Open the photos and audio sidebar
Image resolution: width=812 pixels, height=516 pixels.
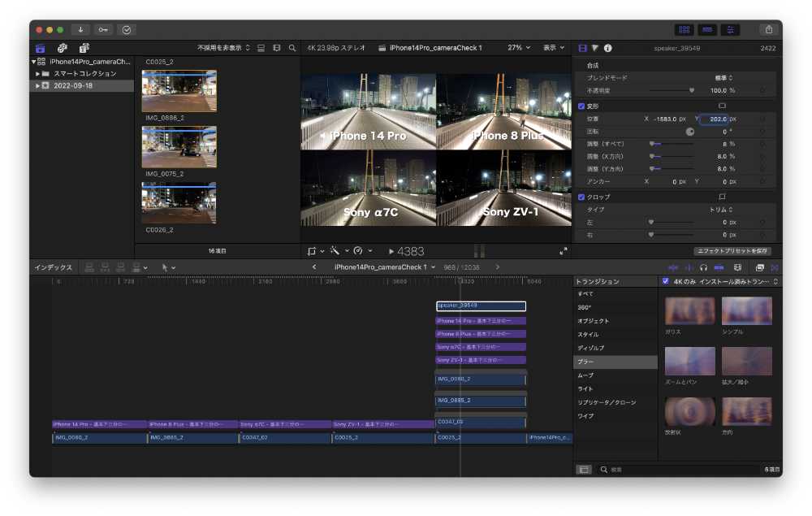point(63,48)
